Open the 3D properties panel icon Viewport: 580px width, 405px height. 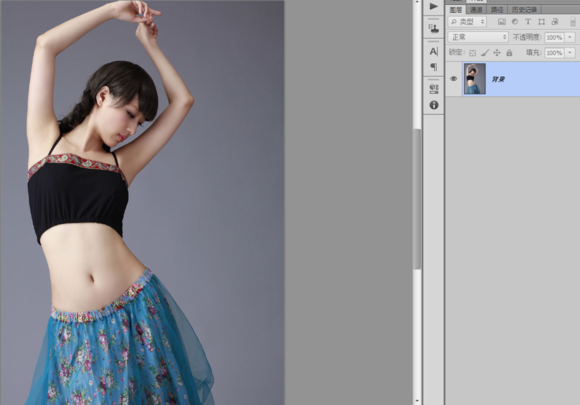pyautogui.click(x=434, y=89)
